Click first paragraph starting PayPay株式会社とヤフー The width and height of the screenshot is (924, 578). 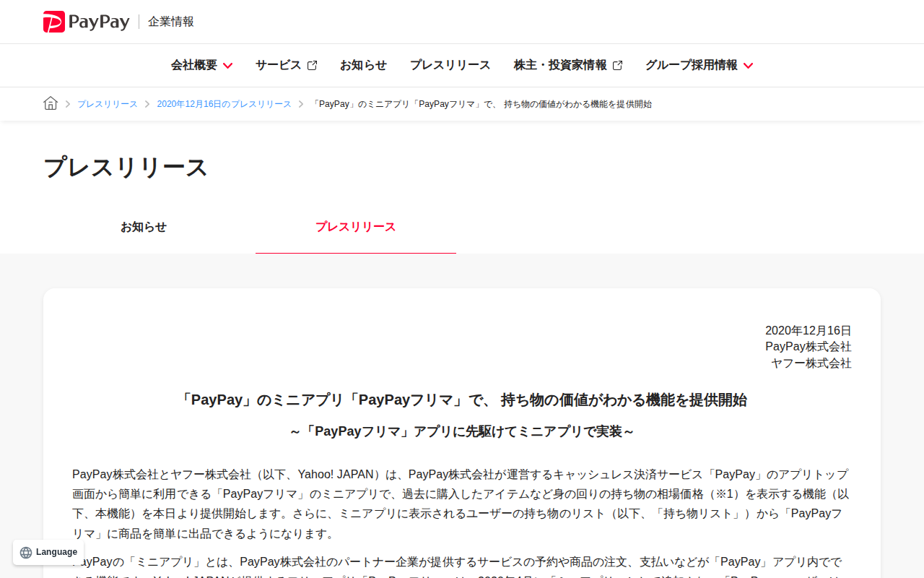click(x=462, y=504)
